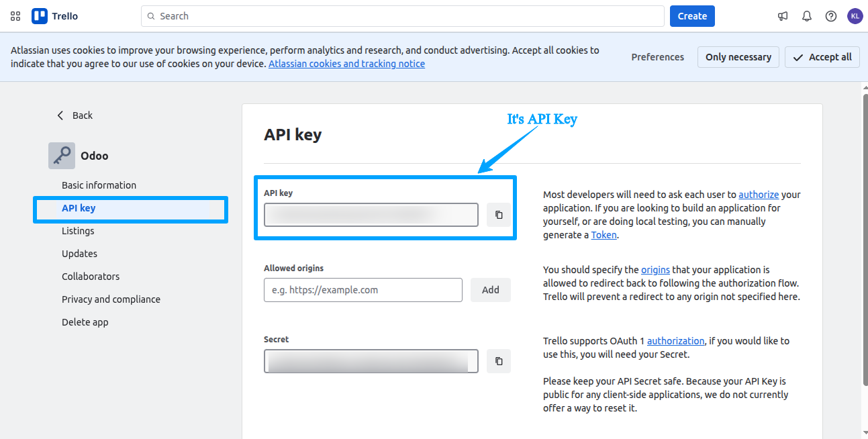Click the Trello logo in the header
This screenshot has width=868, height=439.
tap(55, 16)
